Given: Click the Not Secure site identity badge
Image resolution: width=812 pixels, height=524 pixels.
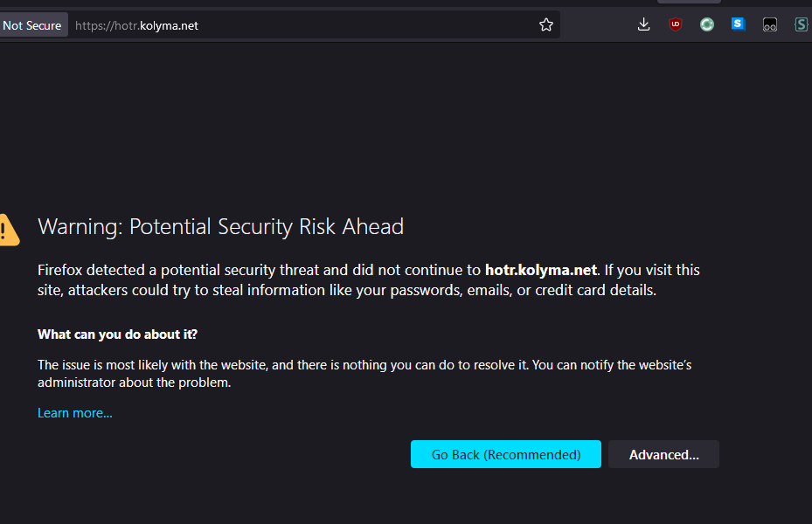Looking at the screenshot, I should click(32, 25).
